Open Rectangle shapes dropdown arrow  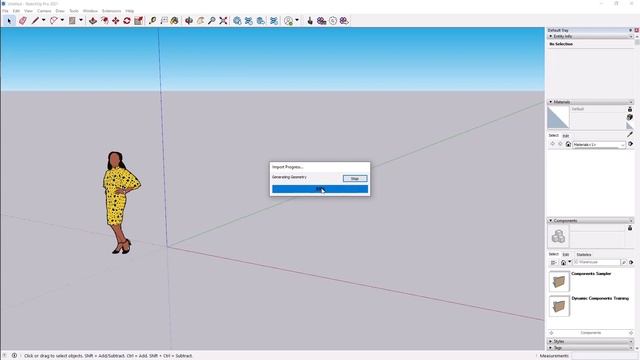point(81,20)
